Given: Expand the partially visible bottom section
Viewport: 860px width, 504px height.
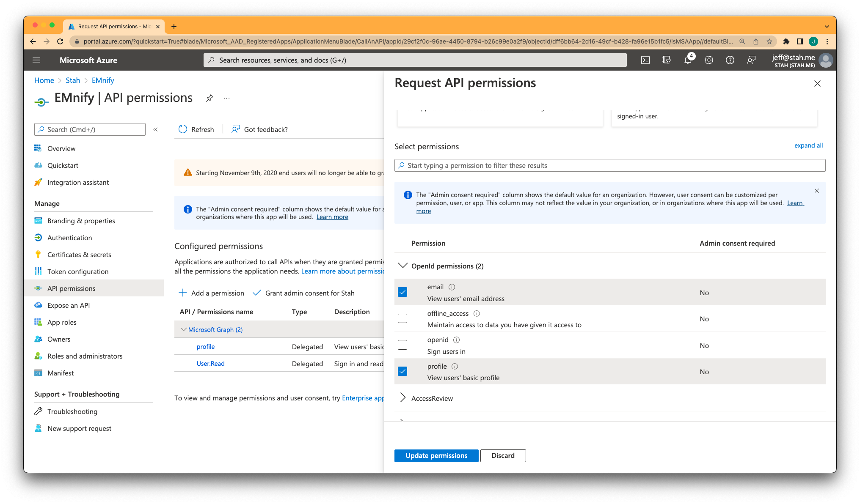Looking at the screenshot, I should 402,420.
